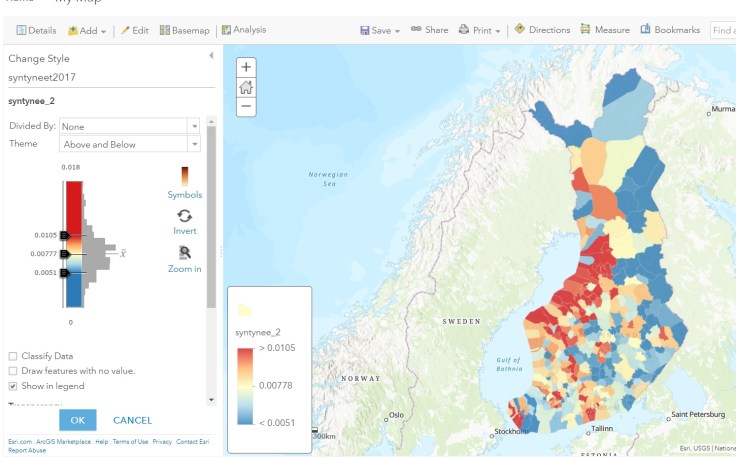Click the default extent home button
This screenshot has width=736, height=458.
click(x=247, y=87)
